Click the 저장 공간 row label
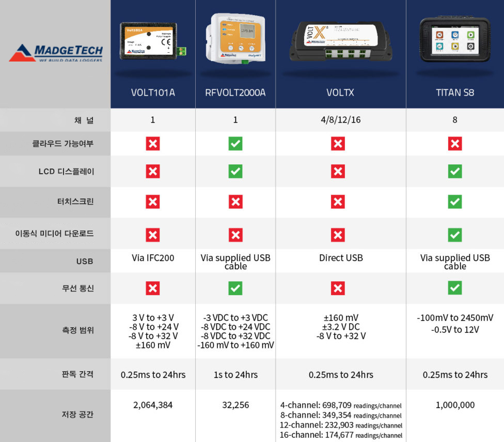This screenshot has width=504, height=442. coord(77,414)
